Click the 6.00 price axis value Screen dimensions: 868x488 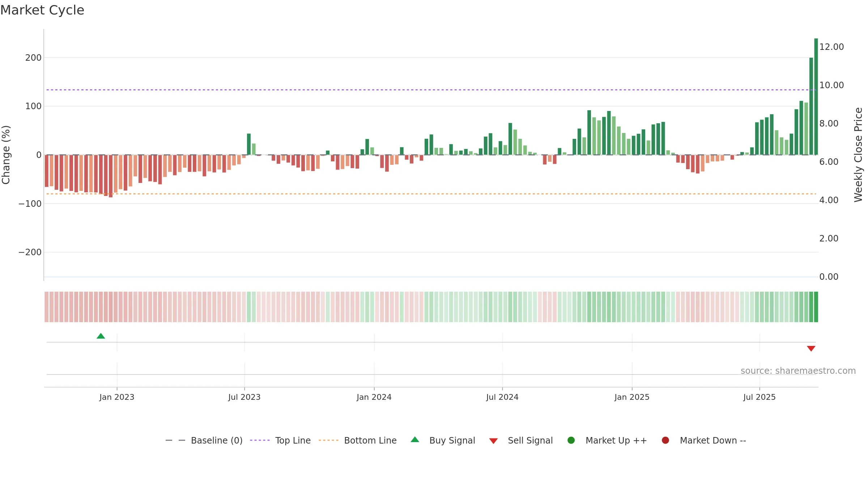(829, 162)
